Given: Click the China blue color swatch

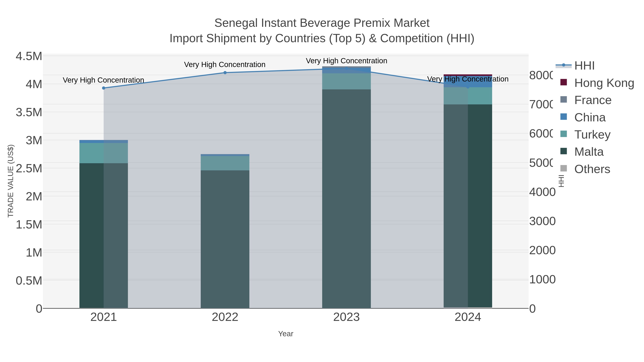Looking at the screenshot, I should [563, 117].
